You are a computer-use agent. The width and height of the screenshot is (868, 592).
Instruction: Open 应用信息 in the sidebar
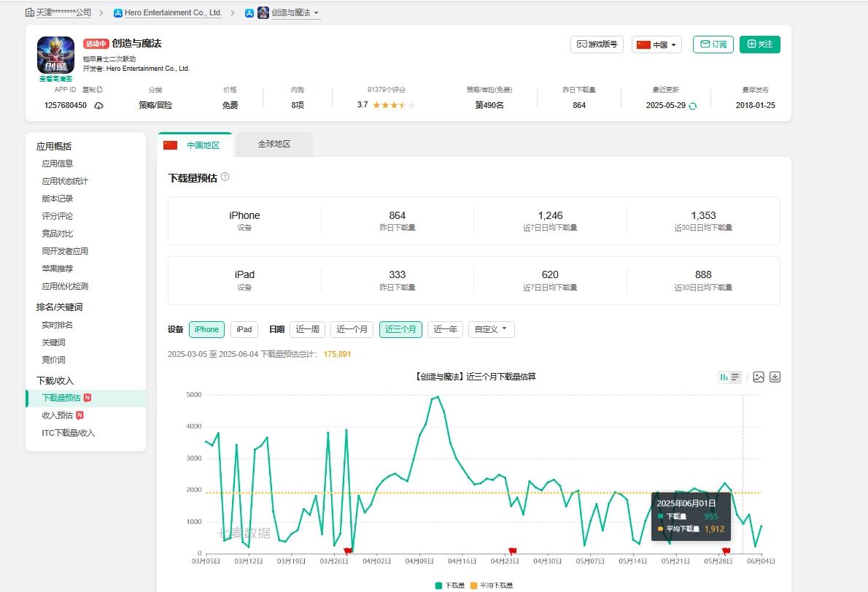coord(58,164)
